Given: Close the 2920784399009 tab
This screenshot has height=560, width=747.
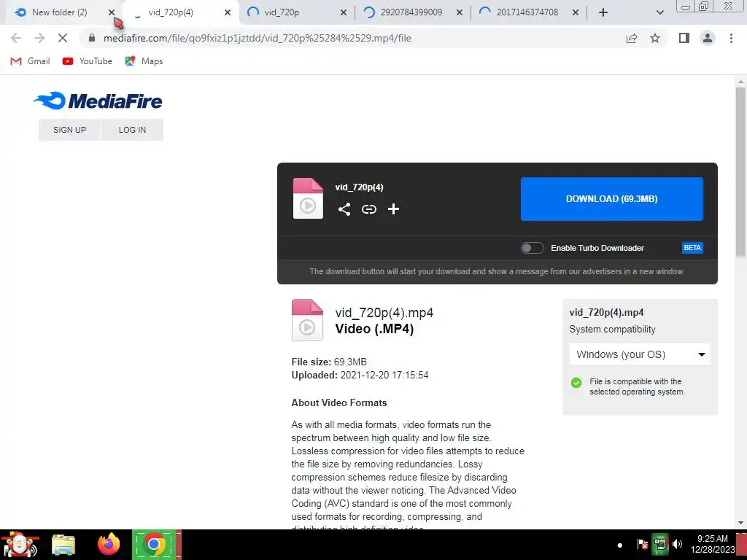Looking at the screenshot, I should point(460,13).
